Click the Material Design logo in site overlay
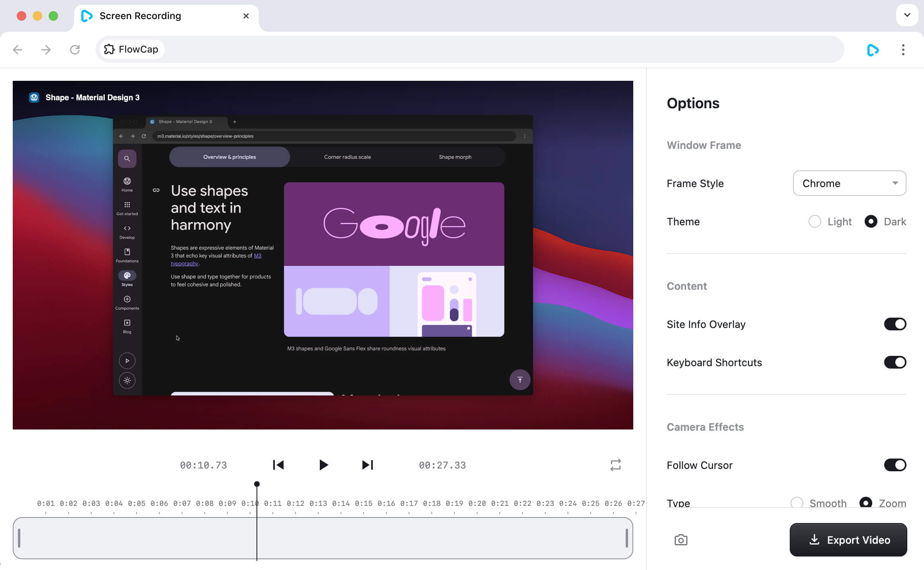 click(34, 98)
